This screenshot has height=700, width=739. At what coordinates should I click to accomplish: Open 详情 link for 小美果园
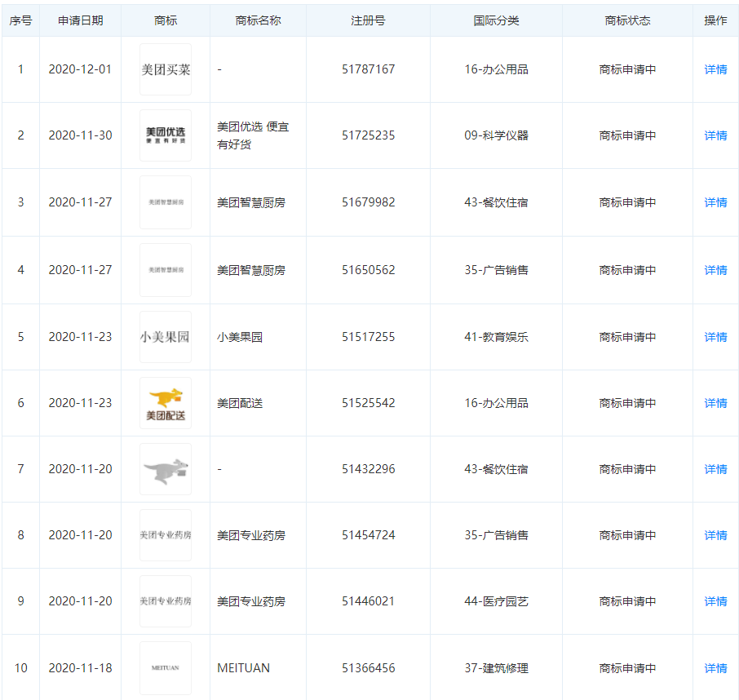[715, 337]
